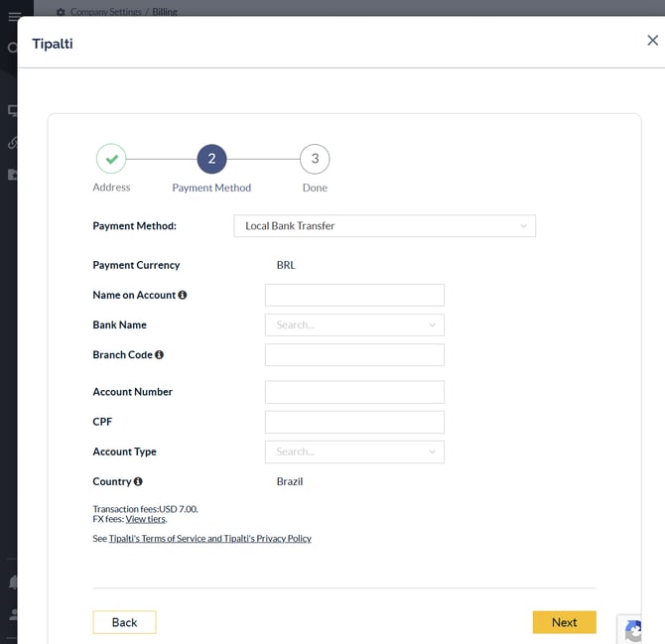Image resolution: width=665 pixels, height=644 pixels.
Task: Select step 3 Done circle
Action: coord(315,159)
